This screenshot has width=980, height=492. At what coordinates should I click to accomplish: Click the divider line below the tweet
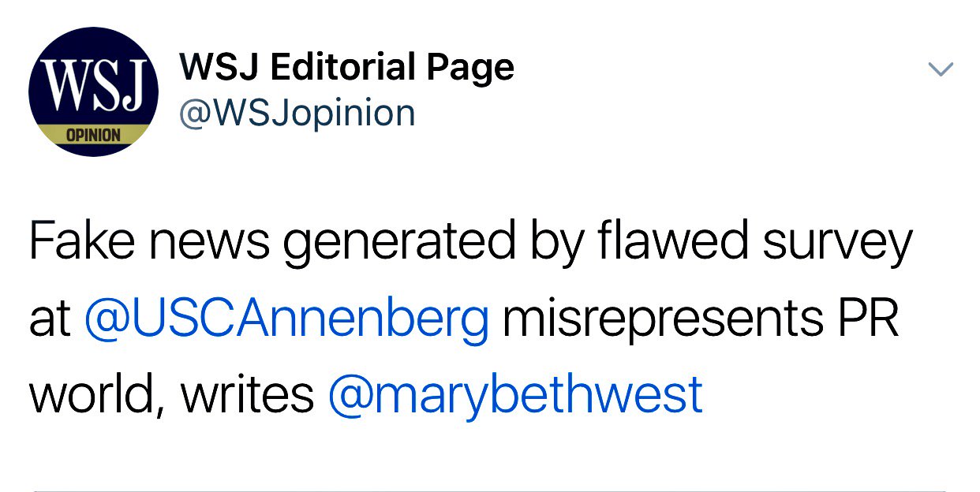pos(490,490)
